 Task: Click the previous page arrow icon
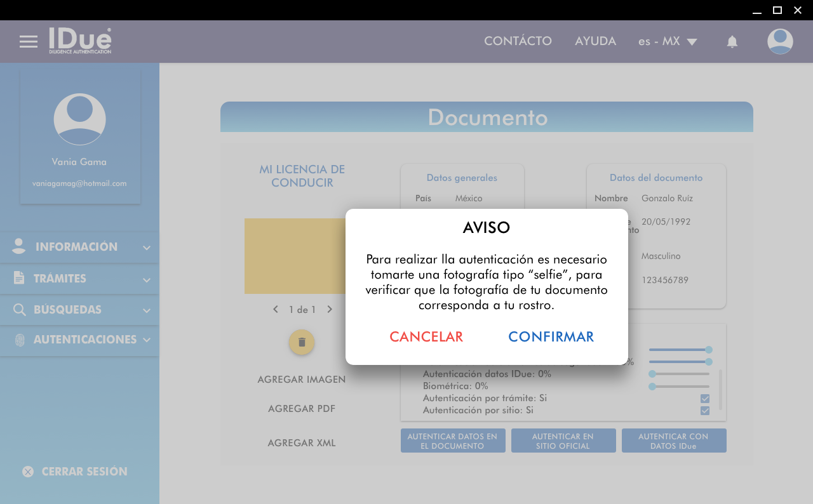pyautogui.click(x=276, y=310)
